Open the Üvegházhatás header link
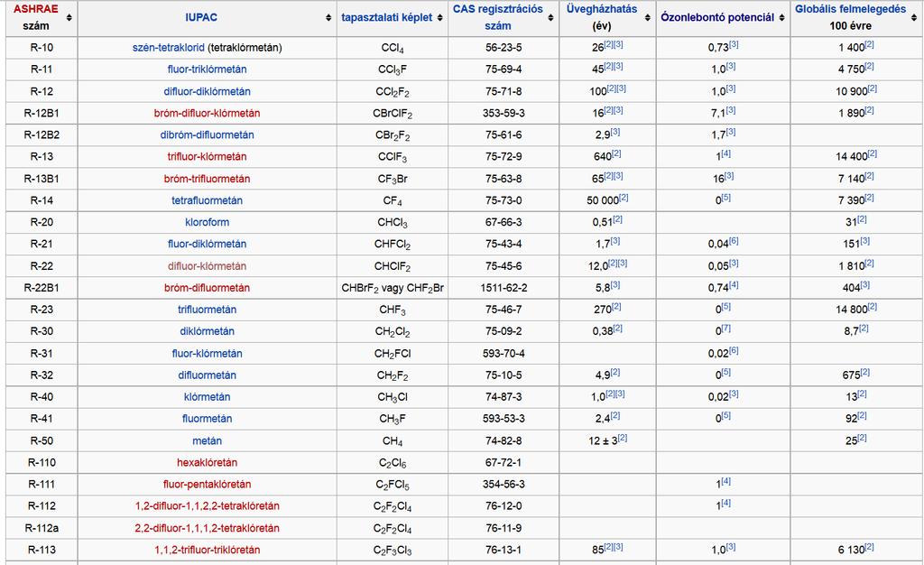This screenshot has height=565, width=924. pos(602,9)
